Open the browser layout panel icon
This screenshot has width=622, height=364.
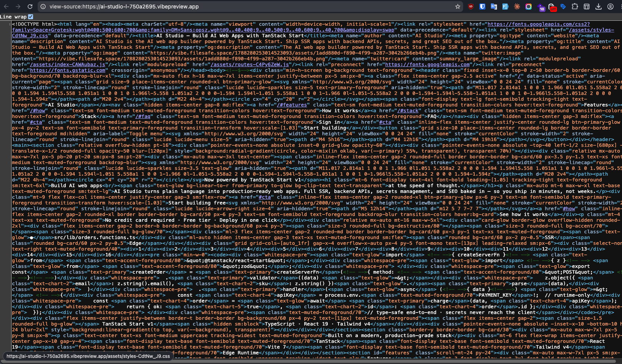click(x=587, y=7)
